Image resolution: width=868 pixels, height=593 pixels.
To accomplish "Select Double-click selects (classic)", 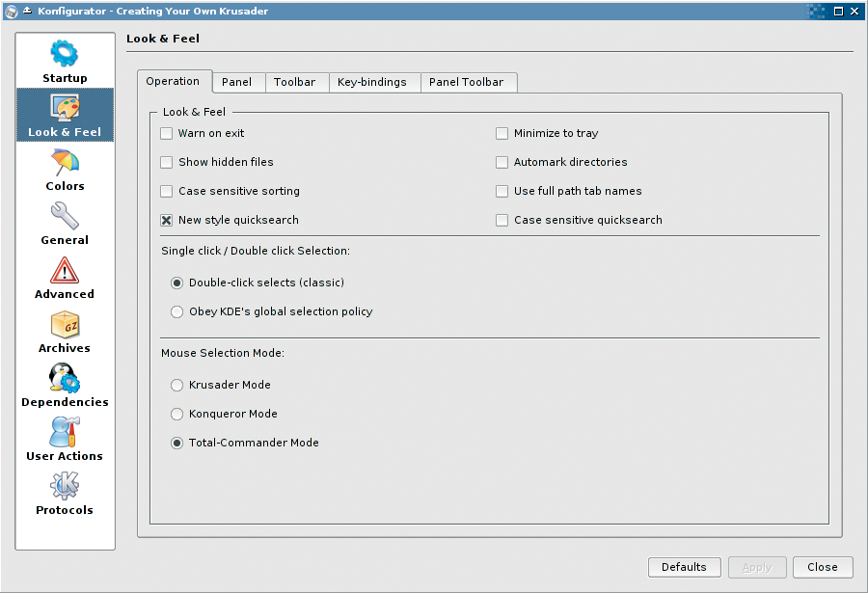I will [x=177, y=283].
